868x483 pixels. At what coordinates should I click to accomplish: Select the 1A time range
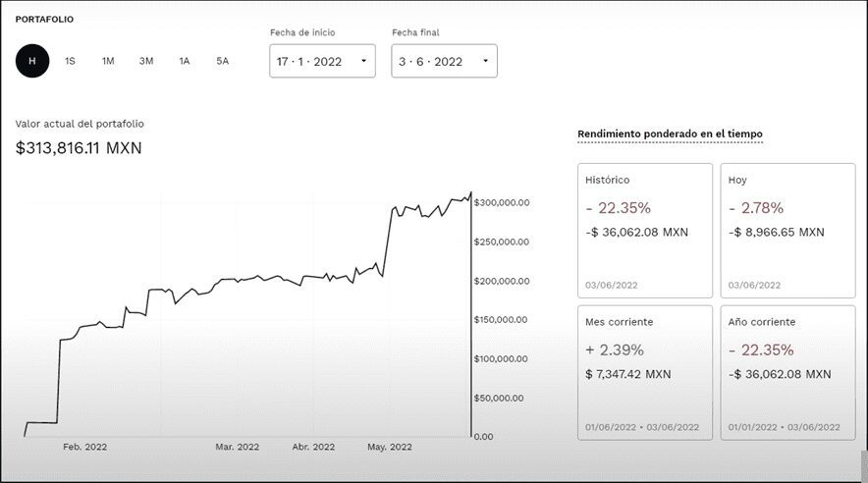(185, 61)
